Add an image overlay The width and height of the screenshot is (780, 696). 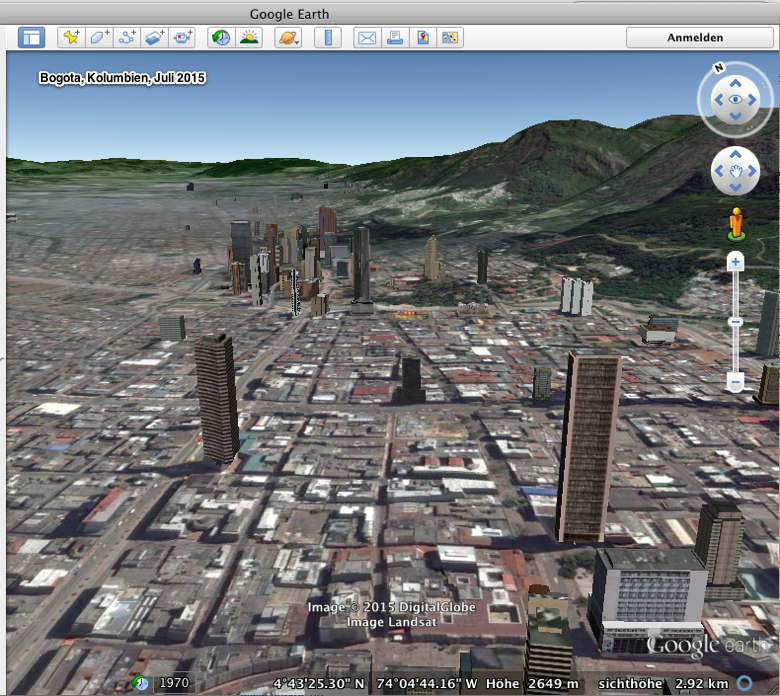tap(155, 38)
